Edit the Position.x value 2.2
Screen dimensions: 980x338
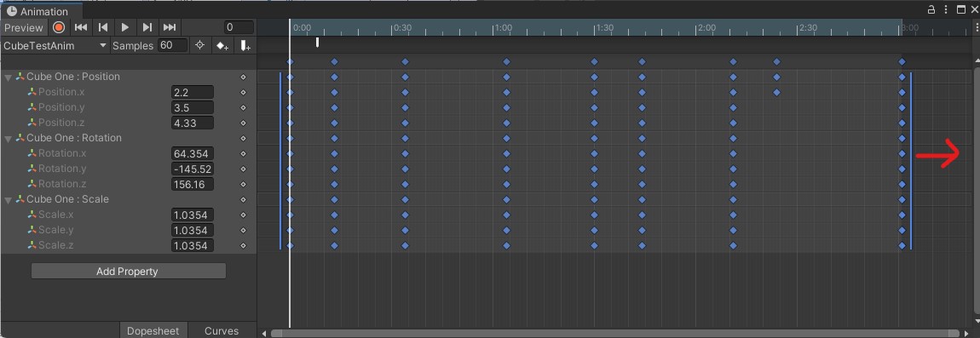[x=193, y=93]
